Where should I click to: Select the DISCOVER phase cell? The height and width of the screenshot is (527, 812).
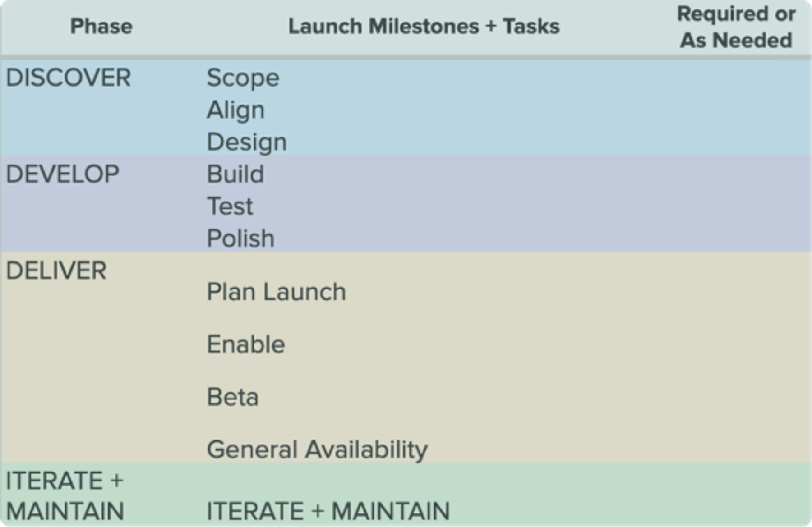(x=69, y=78)
